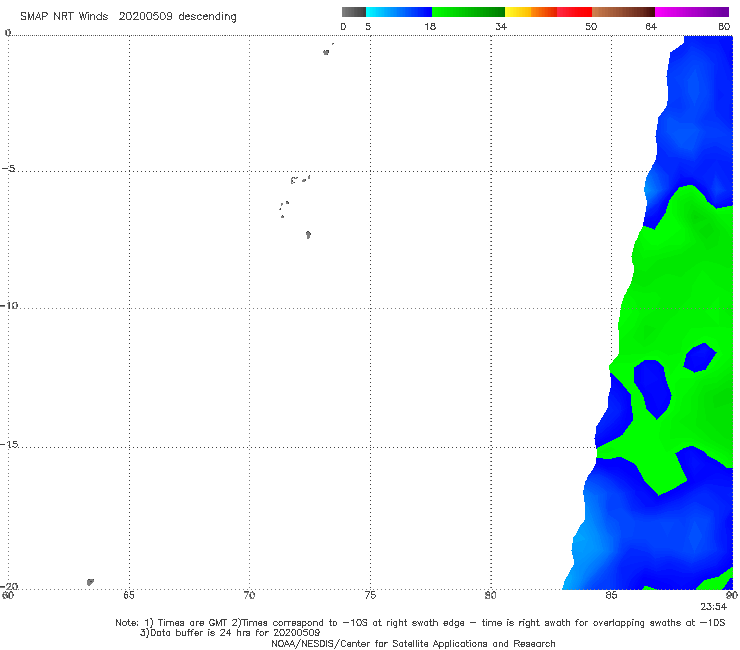Viewport: 740px width, 650px height.
Task: Click the latitude label '-5'
Action: [x=9, y=169]
